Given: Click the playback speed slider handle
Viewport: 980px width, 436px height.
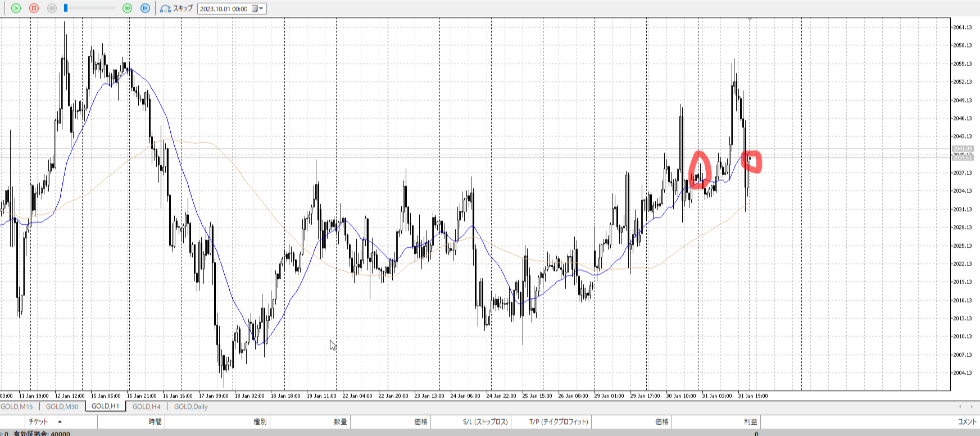Looking at the screenshot, I should point(66,8).
